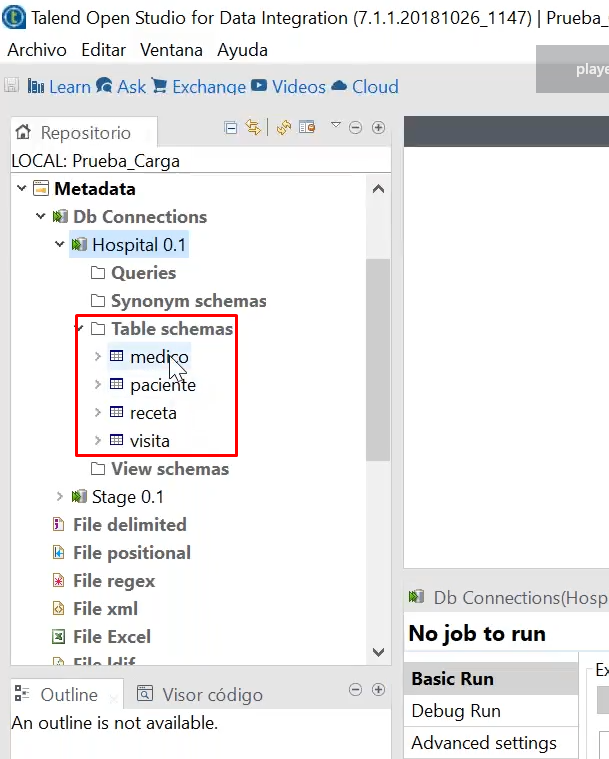Click the repository scrollbar up arrow
The width and height of the screenshot is (609, 759).
379,189
